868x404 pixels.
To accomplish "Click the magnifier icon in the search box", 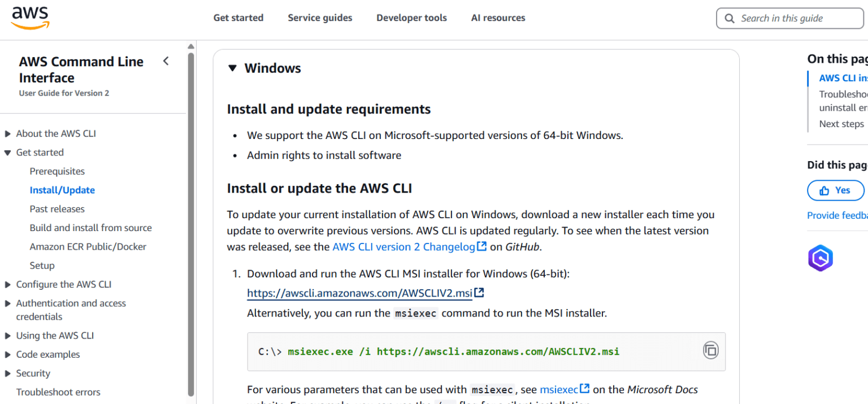I will click(x=730, y=18).
